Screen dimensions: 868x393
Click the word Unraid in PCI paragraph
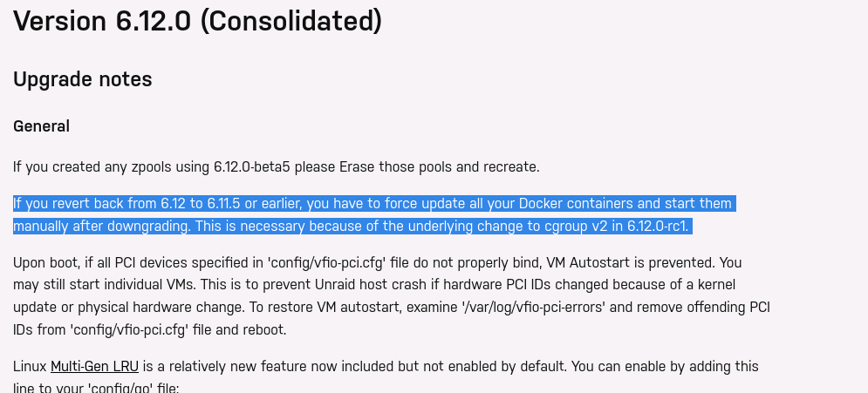pos(336,285)
